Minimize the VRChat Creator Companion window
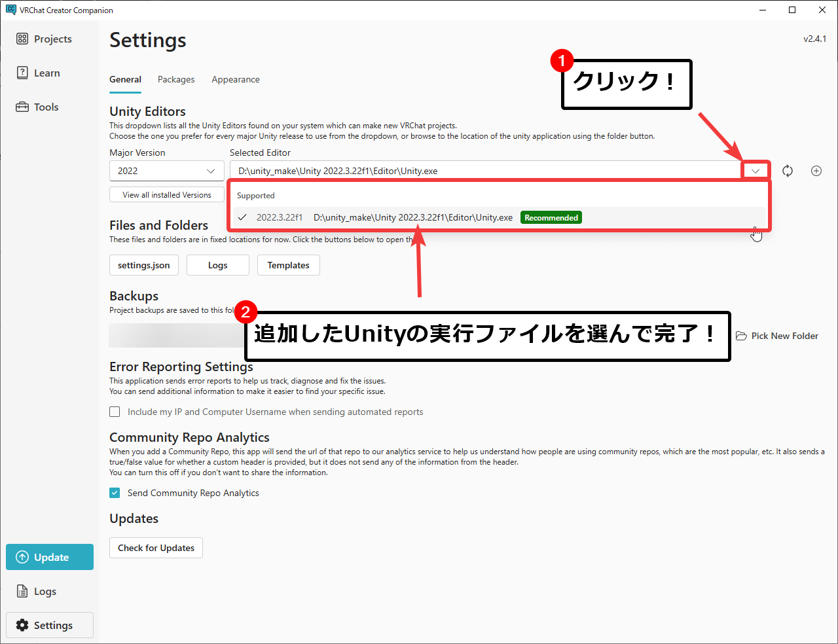Screen dimensions: 838x644 point(763,10)
